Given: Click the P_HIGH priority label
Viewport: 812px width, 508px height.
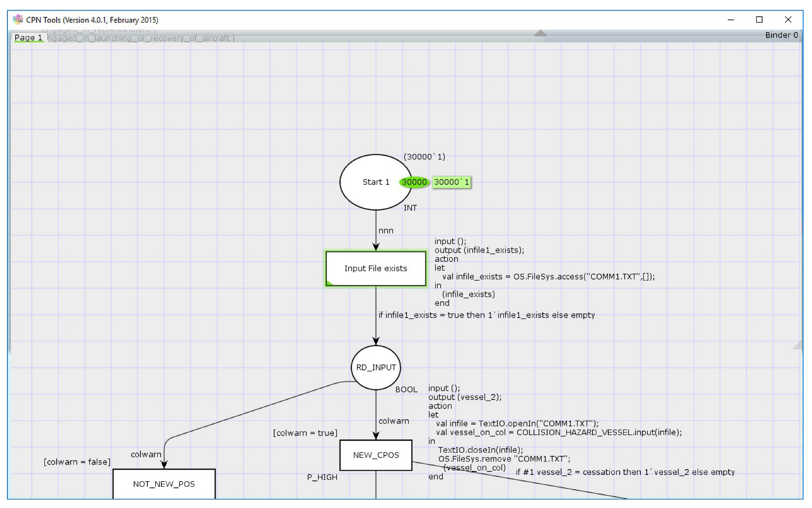Looking at the screenshot, I should (x=322, y=477).
